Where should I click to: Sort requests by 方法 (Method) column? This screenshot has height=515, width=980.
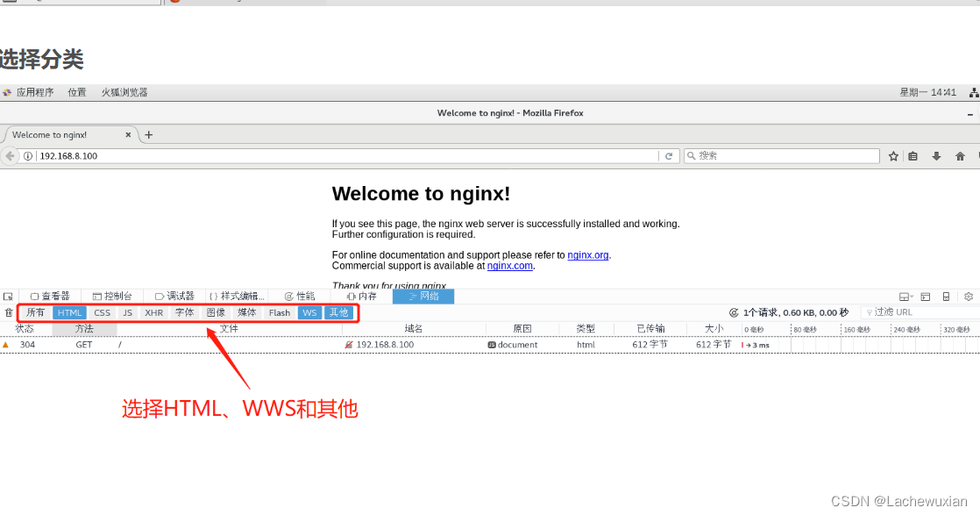84,328
